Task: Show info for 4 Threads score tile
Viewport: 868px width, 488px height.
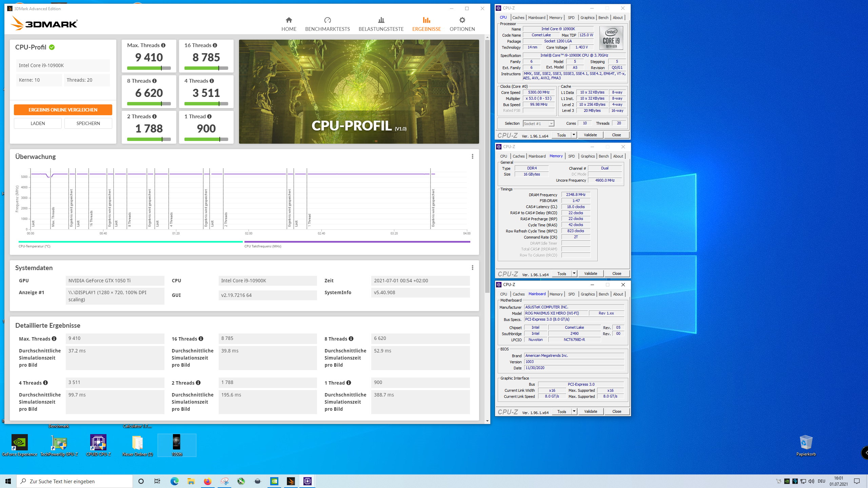Action: coord(212,81)
